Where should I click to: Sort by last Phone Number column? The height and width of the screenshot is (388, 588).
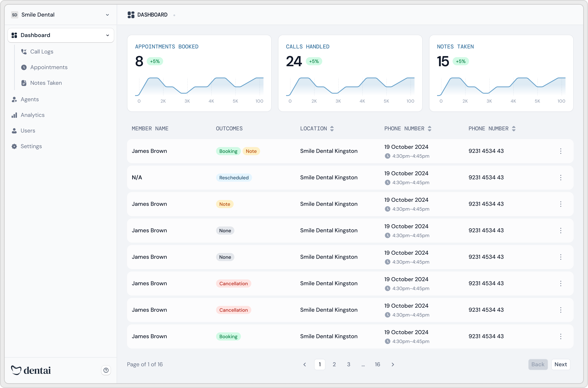click(514, 129)
